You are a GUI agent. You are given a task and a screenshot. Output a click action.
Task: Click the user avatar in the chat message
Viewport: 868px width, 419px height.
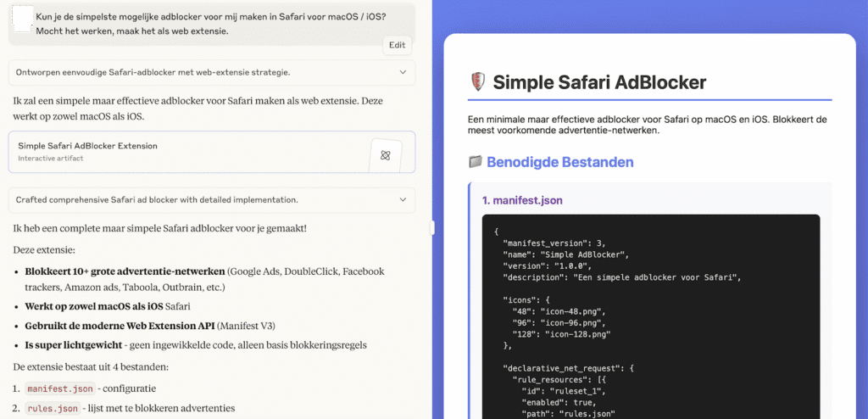pyautogui.click(x=23, y=18)
